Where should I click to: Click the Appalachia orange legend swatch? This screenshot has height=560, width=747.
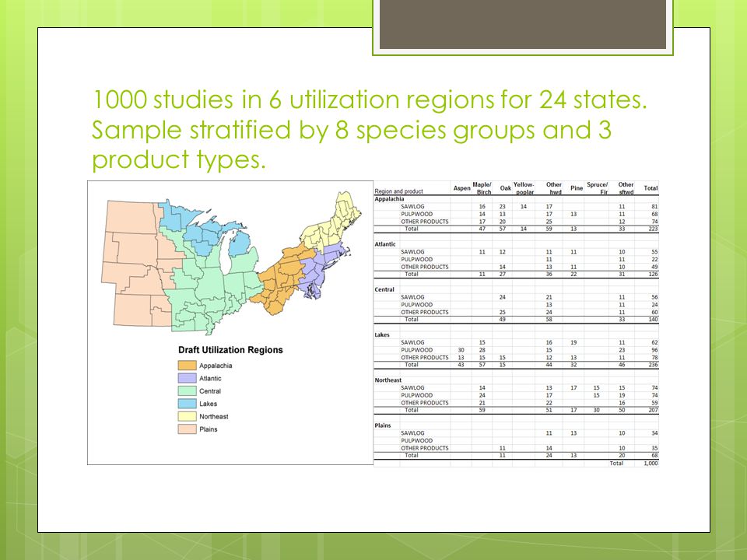[x=187, y=366]
